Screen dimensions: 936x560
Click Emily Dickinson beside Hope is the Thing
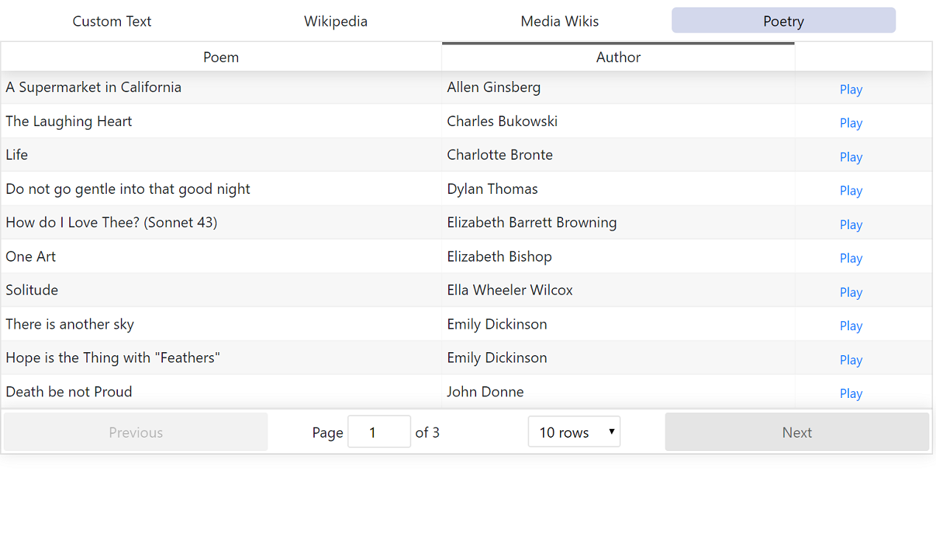coord(497,357)
